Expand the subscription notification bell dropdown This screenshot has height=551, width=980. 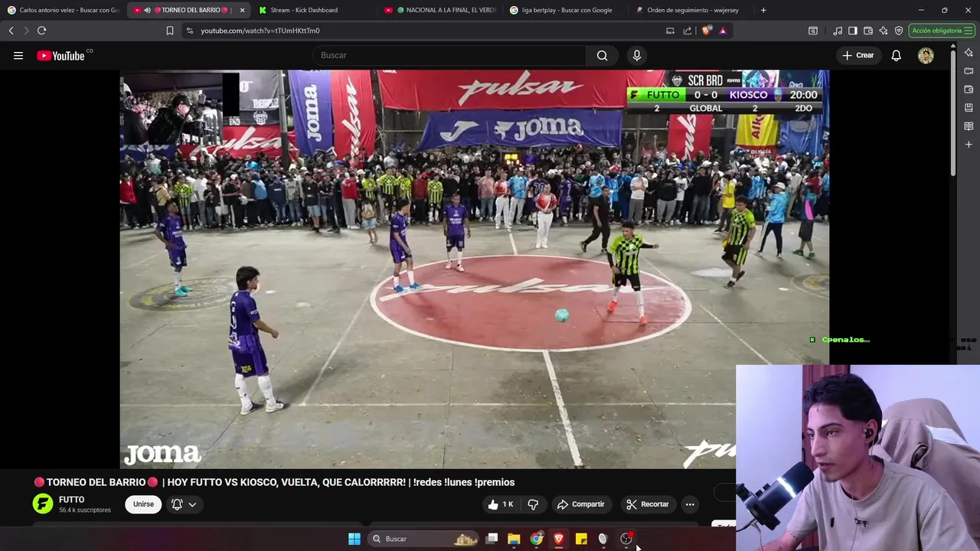[x=184, y=504]
